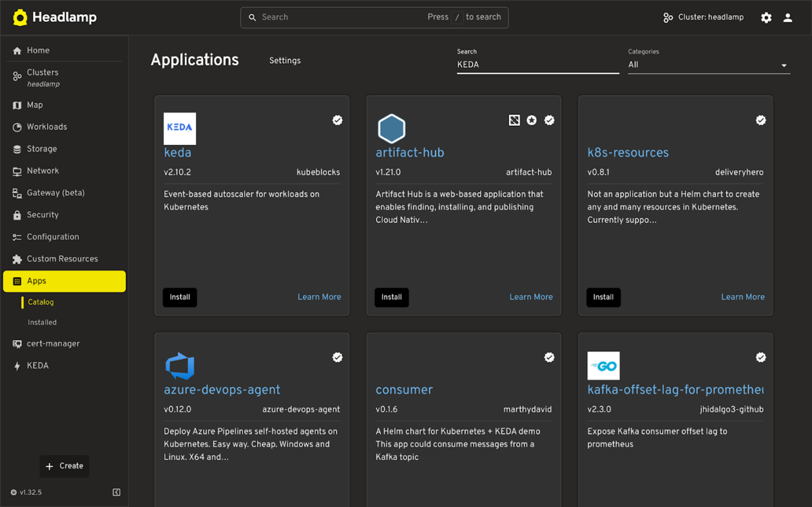The width and height of the screenshot is (812, 507).
Task: Select the Catalog sub-item
Action: pos(41,302)
